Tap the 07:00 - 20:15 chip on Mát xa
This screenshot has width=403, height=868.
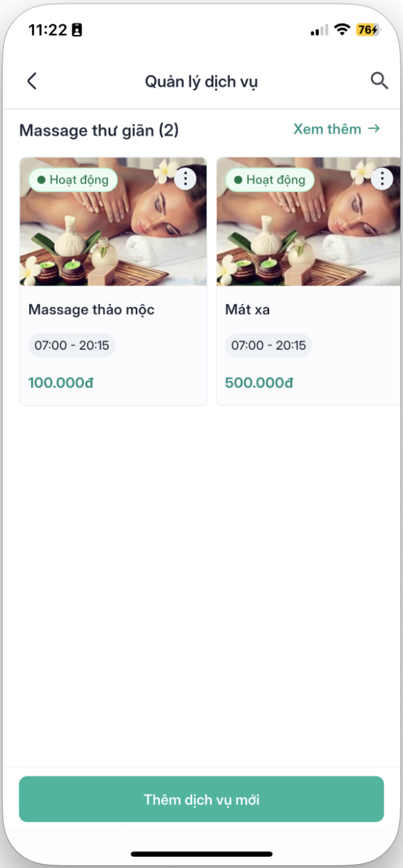pyautogui.click(x=268, y=345)
